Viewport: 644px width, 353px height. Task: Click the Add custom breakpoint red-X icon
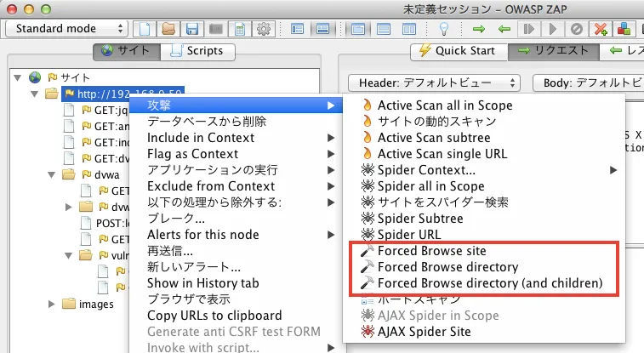point(601,29)
